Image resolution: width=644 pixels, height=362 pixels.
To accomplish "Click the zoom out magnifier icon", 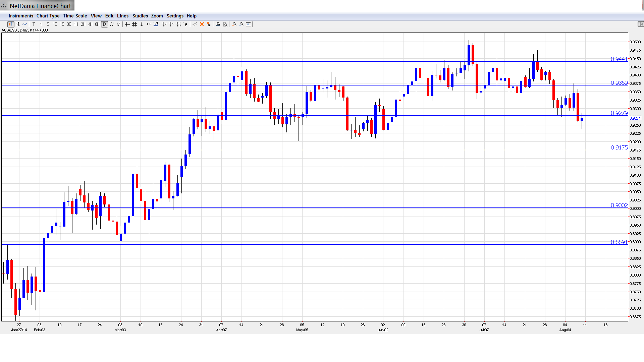I will point(241,24).
